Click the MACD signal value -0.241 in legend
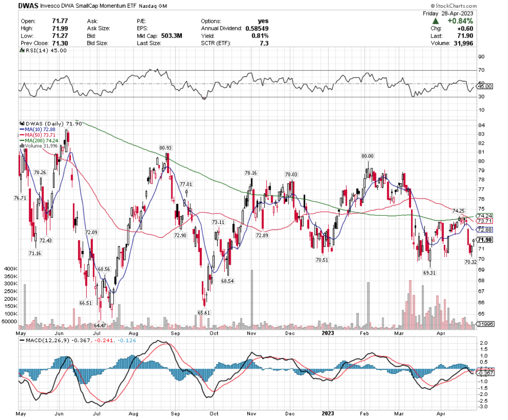Viewport: 508px width, 420px height. (x=104, y=341)
